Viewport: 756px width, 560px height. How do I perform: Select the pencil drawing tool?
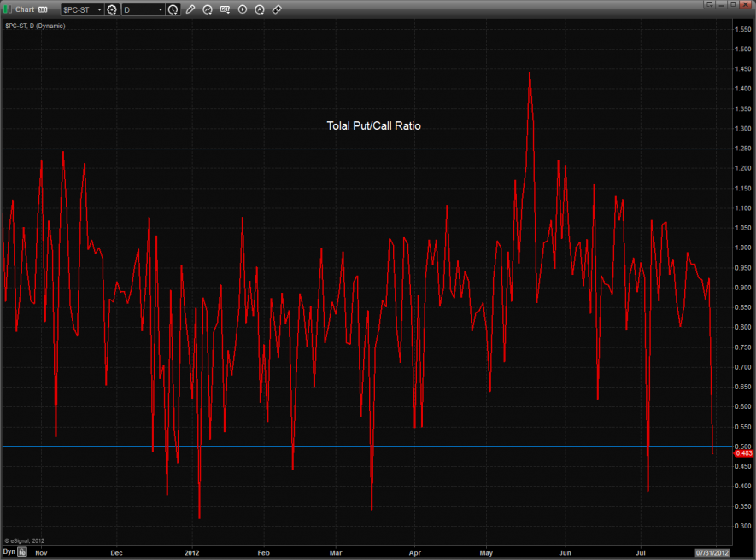click(x=190, y=9)
